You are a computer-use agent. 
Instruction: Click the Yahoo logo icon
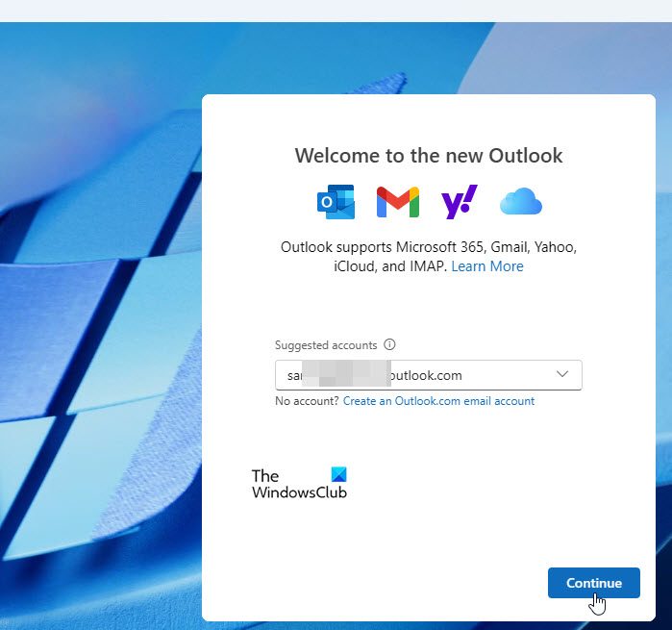click(460, 202)
